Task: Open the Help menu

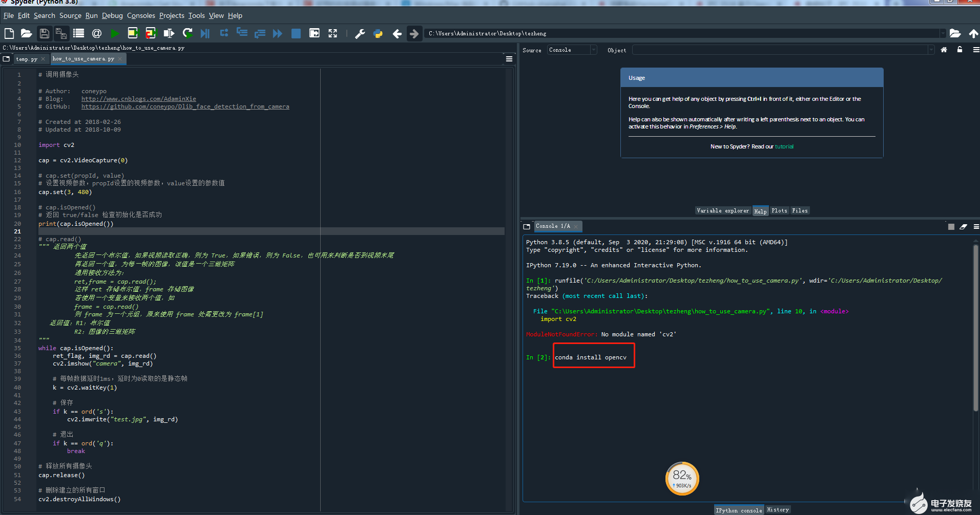Action: click(235, 16)
